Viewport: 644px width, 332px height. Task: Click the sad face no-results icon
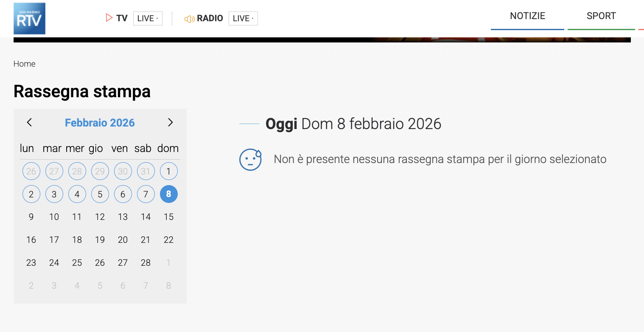250,160
